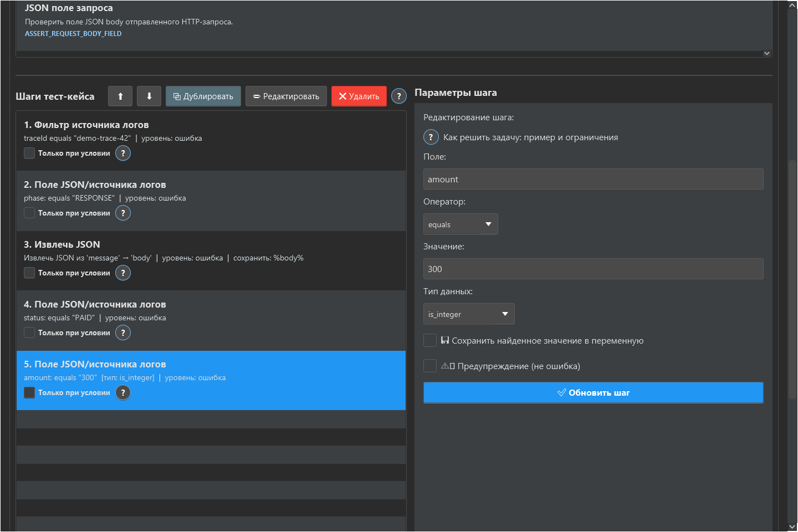
Task: Enable saving found value to variable
Action: pyautogui.click(x=430, y=341)
